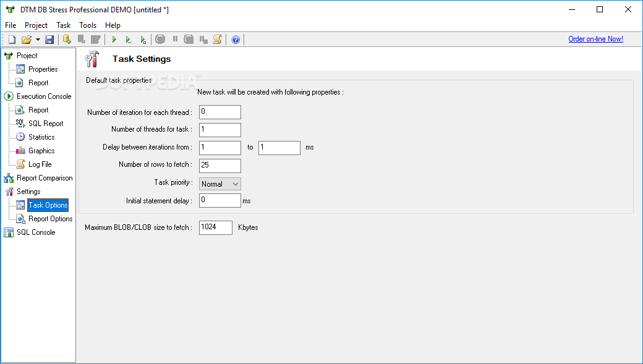Viewport: 643px width, 364px height.
Task: Show Statistics view
Action: 41,137
